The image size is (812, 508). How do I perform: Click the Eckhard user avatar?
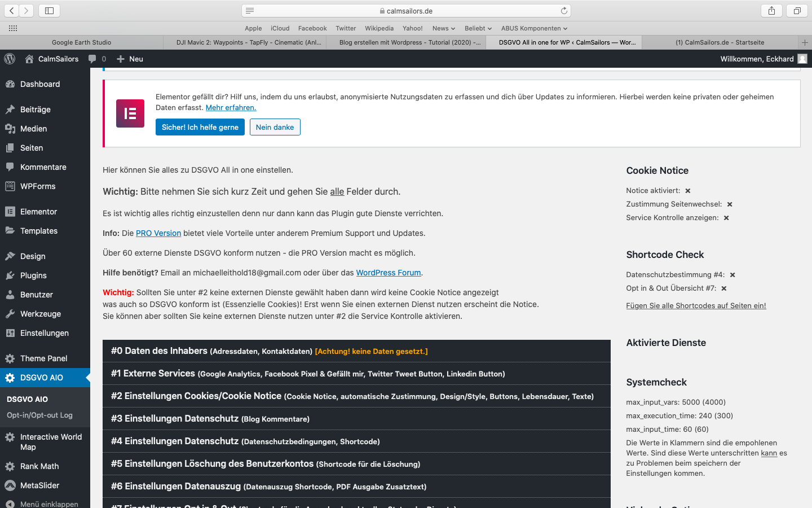(802, 59)
